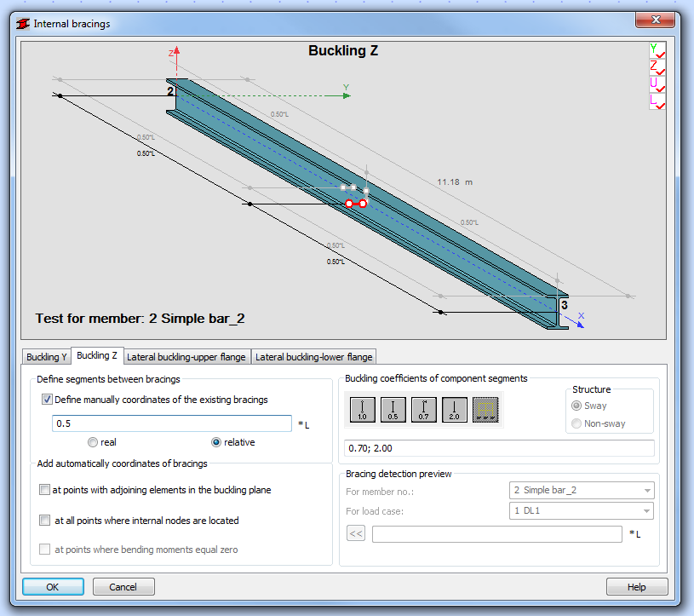Uncheck manually define coordinates of existing bracings

click(x=47, y=399)
